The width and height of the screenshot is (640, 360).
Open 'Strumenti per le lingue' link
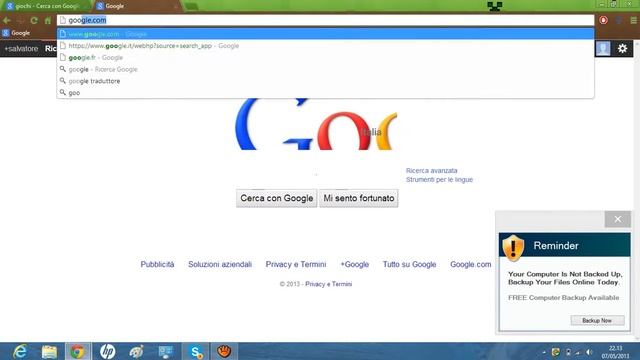pyautogui.click(x=439, y=180)
